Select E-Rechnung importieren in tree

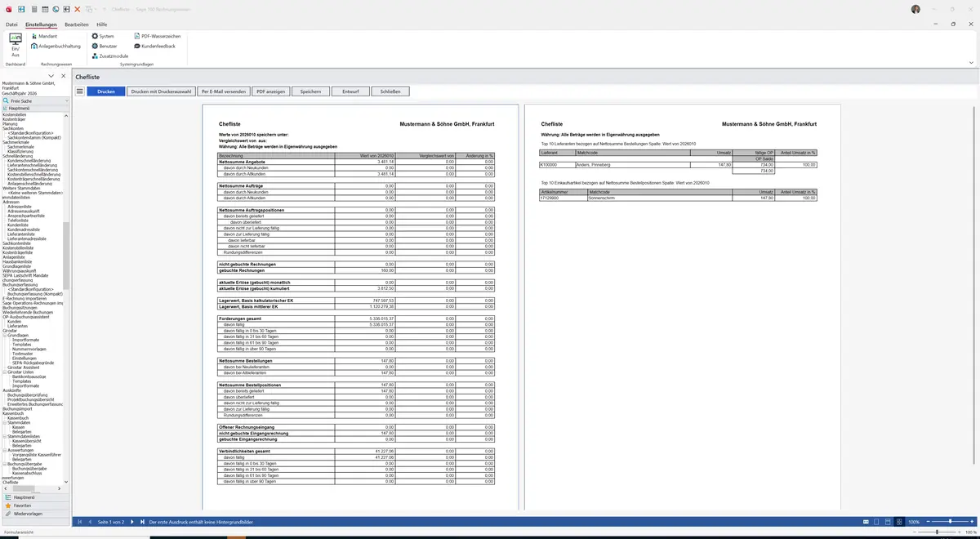pos(24,298)
